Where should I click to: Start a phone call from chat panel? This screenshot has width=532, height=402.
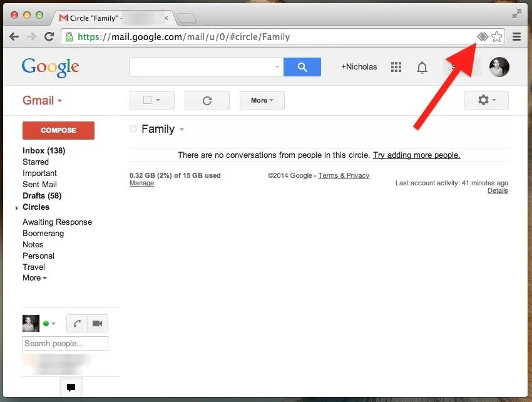(78, 323)
